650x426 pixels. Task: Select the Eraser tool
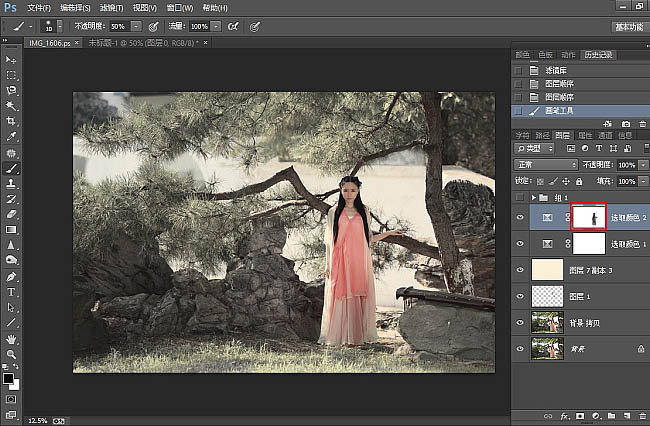12,214
